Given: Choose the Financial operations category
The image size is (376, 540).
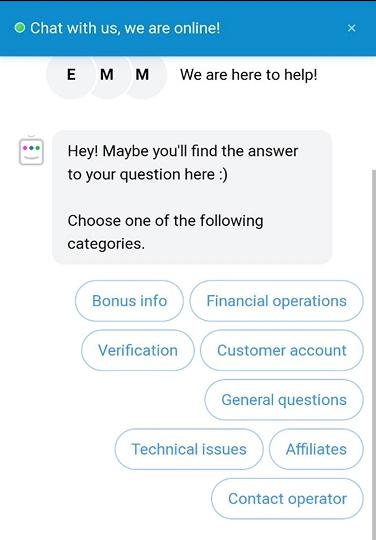Looking at the screenshot, I should (276, 301).
